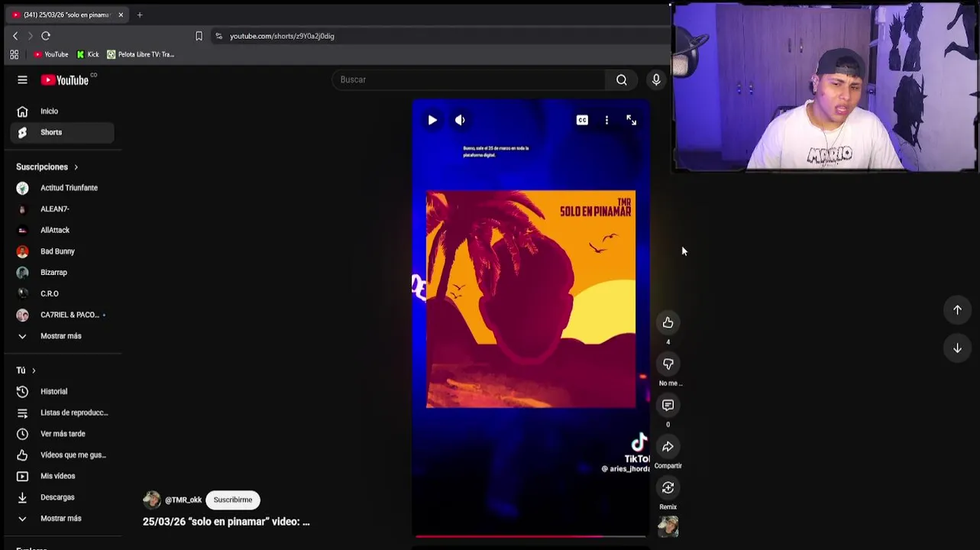Open the Tú section chevron
The width and height of the screenshot is (980, 550).
[x=33, y=370]
